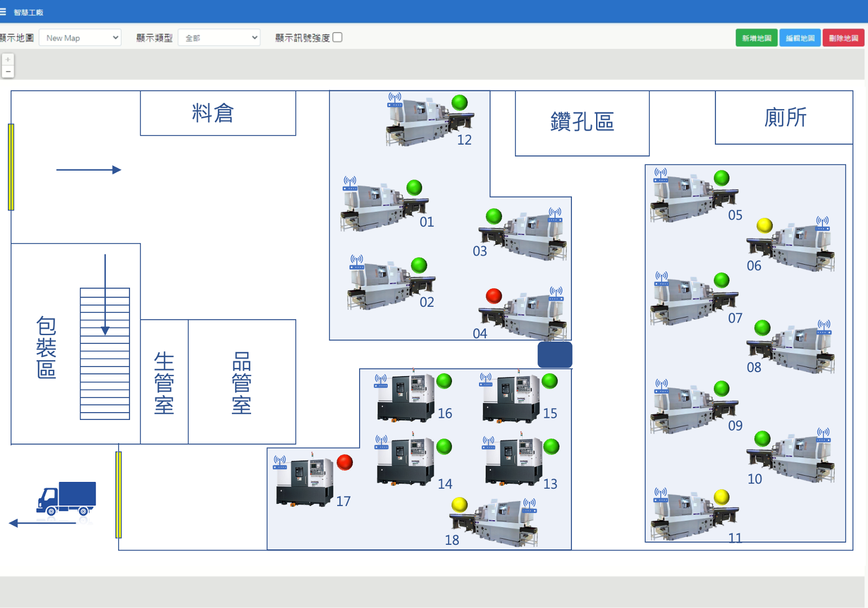The height and width of the screenshot is (608, 868).
Task: Click the red 刪除地圖 button
Action: pyautogui.click(x=843, y=38)
